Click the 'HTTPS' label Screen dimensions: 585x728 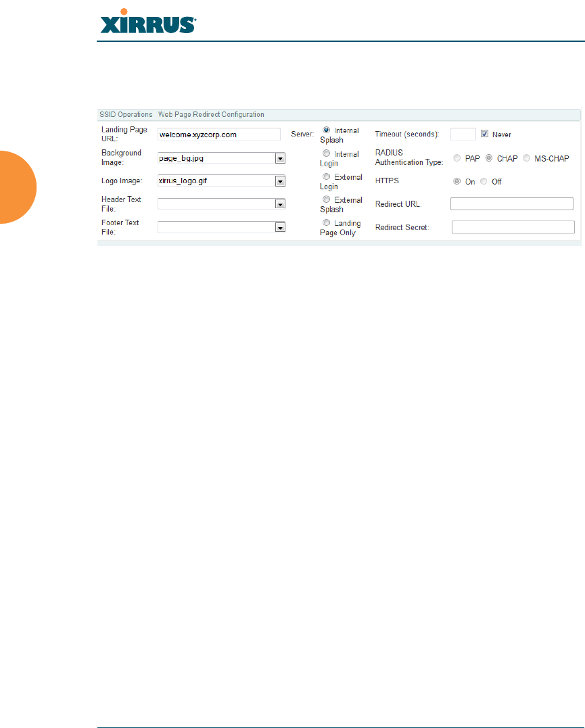click(x=387, y=180)
